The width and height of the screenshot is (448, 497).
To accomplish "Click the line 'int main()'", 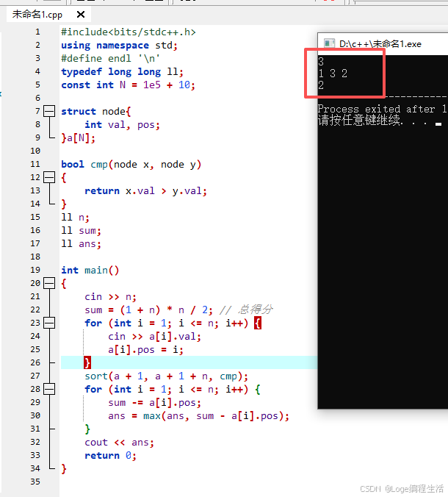I will [x=90, y=271].
